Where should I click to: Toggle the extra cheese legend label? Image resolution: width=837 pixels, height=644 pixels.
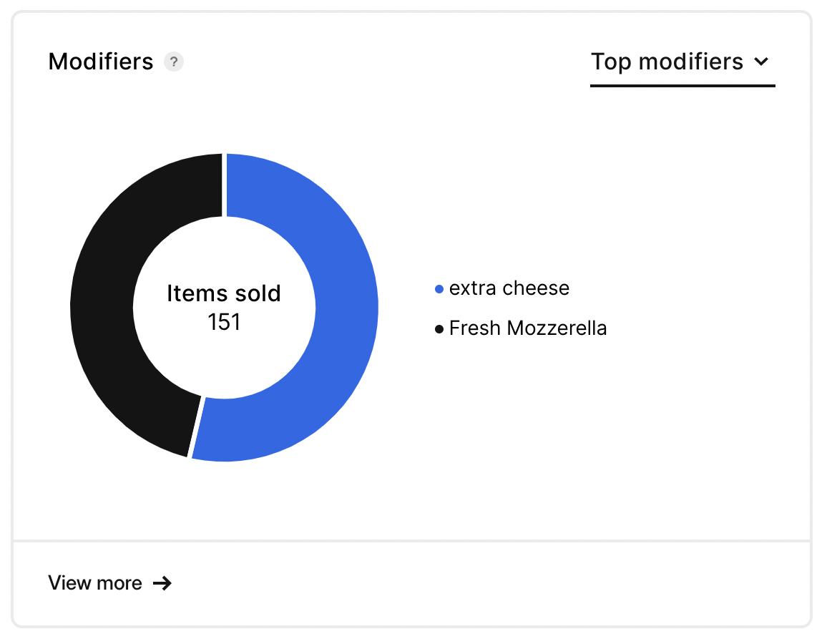point(509,288)
